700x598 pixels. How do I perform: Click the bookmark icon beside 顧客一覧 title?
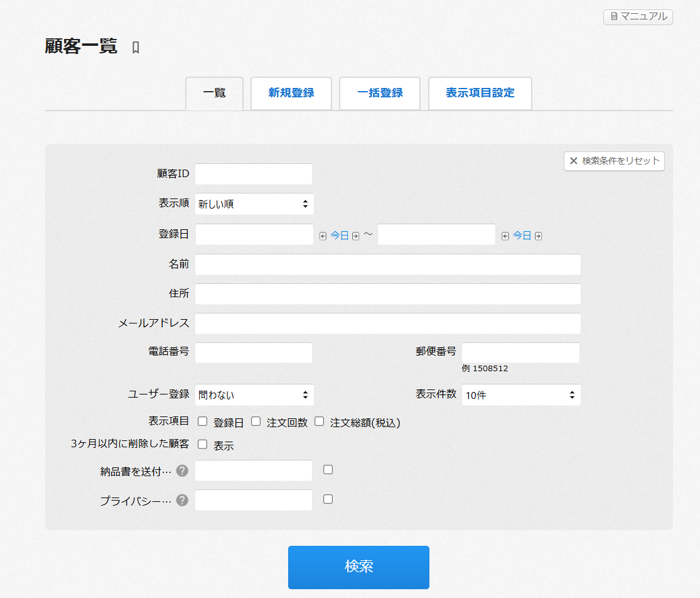[x=136, y=48]
